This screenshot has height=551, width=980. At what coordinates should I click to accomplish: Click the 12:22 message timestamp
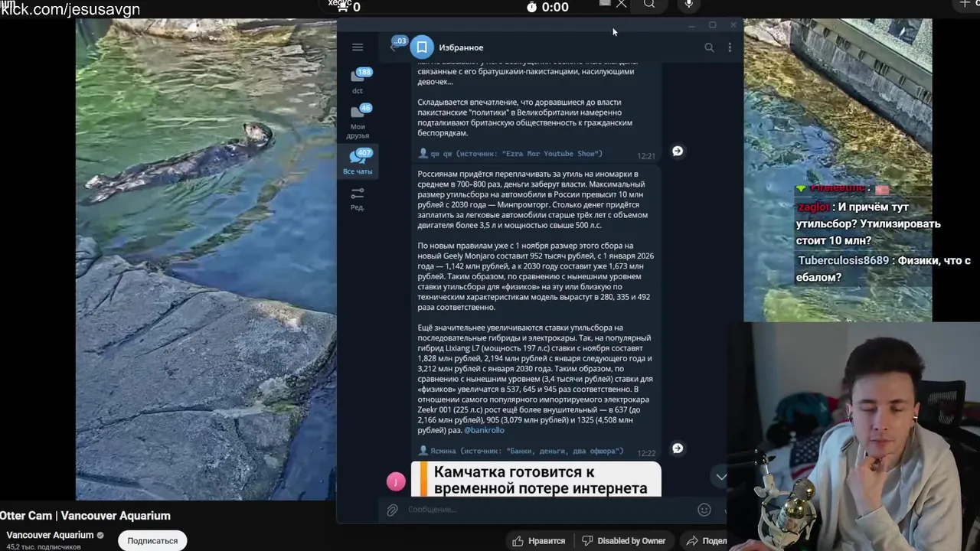point(646,453)
